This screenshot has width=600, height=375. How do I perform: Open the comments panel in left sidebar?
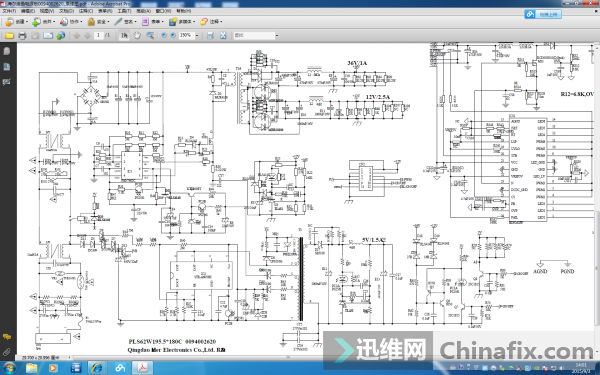[x=7, y=337]
